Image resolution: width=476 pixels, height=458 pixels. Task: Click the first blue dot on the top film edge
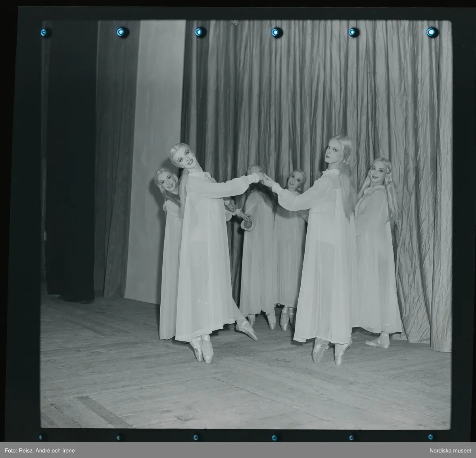click(44, 32)
